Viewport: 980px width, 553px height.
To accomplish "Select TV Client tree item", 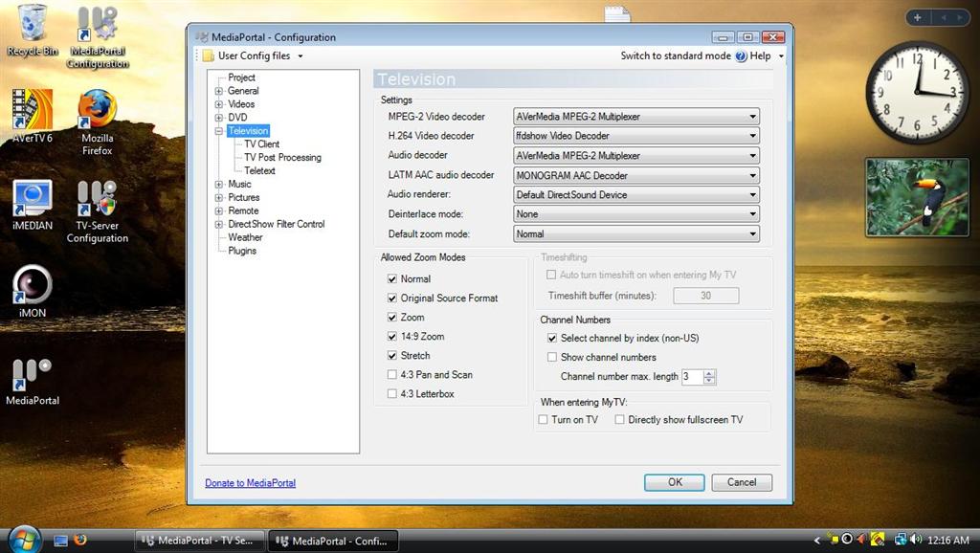I will [x=261, y=144].
